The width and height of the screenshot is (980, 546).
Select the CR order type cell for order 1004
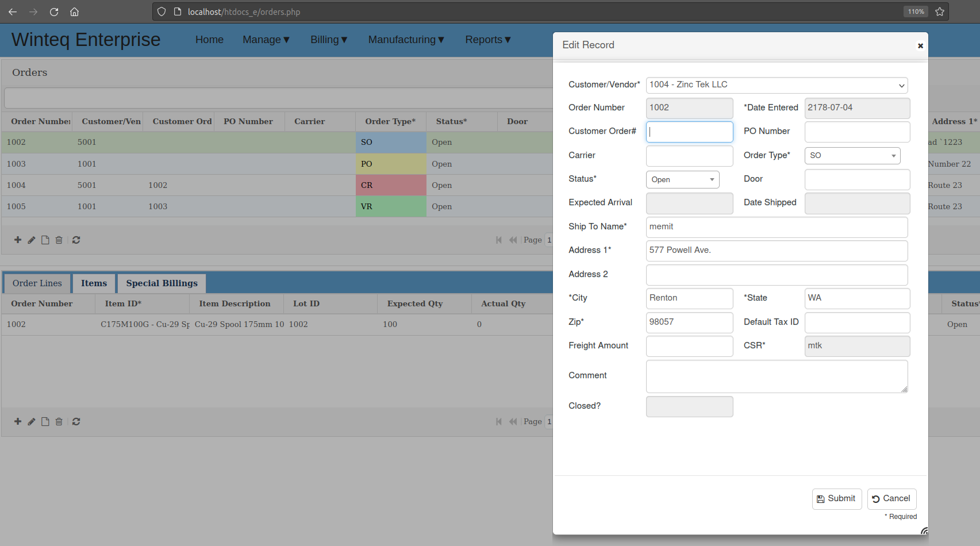[391, 185]
